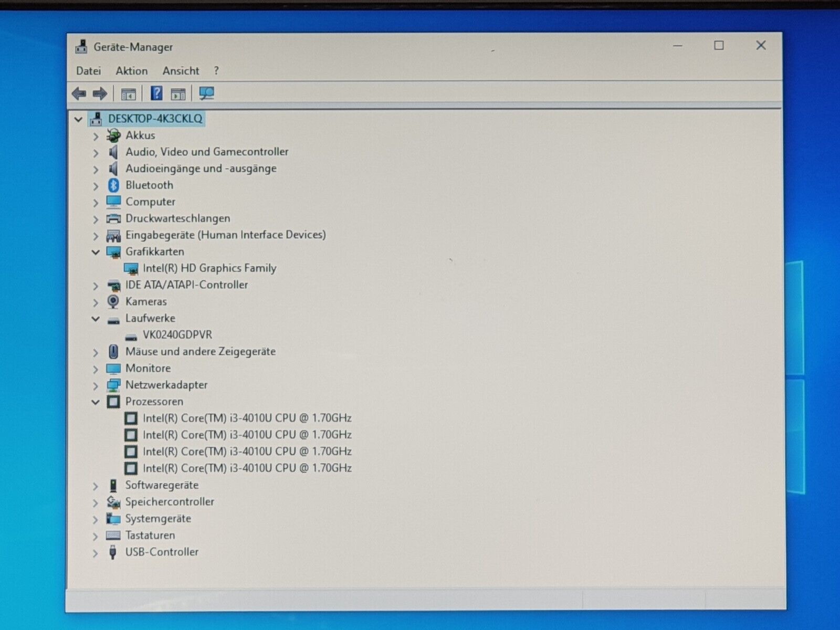The image size is (840, 630).
Task: Open help with the blue question mark icon
Action: coord(156,93)
